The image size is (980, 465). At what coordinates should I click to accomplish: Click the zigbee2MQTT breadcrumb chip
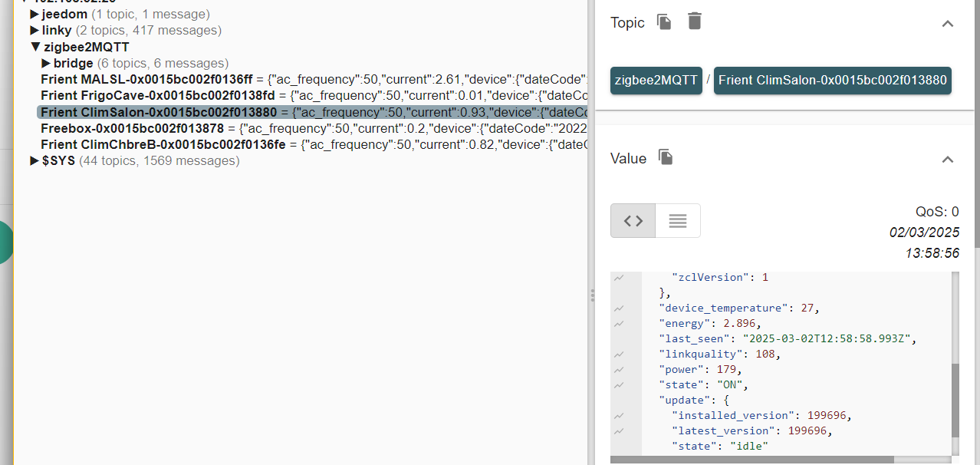tap(656, 80)
